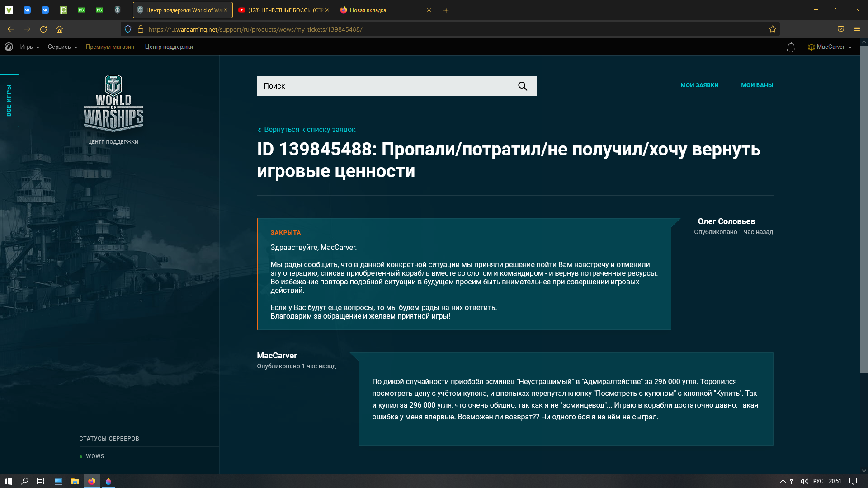Screen dimensions: 868x488
Task: Click the Wargaming logo icon
Action: [x=9, y=47]
